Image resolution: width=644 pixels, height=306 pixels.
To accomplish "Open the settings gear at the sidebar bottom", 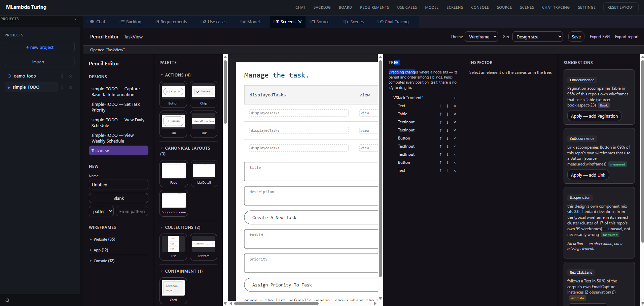I will click(7, 300).
